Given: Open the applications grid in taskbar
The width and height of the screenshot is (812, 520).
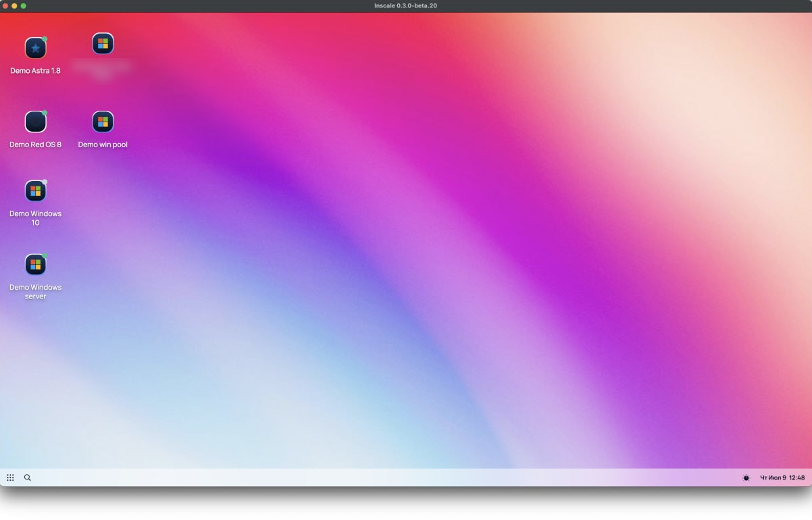Looking at the screenshot, I should point(10,477).
